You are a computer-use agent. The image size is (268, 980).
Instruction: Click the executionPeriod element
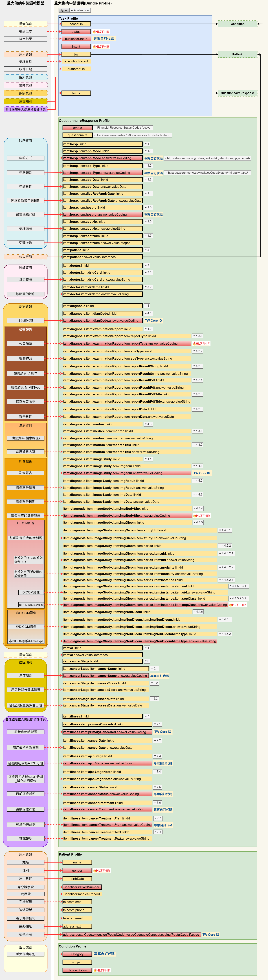pos(76,61)
